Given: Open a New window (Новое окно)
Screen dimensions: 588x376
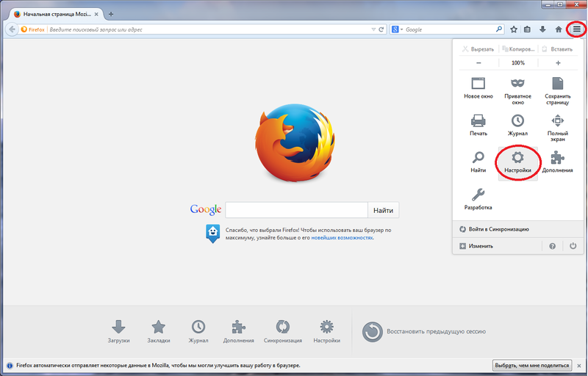Looking at the screenshot, I should coord(478,88).
